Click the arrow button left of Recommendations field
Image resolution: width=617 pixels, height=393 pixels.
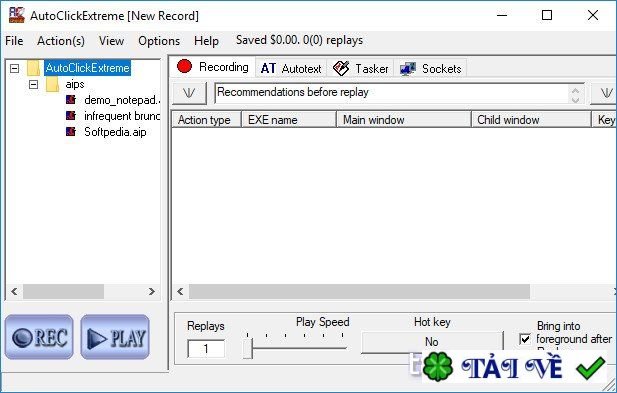pyautogui.click(x=189, y=93)
